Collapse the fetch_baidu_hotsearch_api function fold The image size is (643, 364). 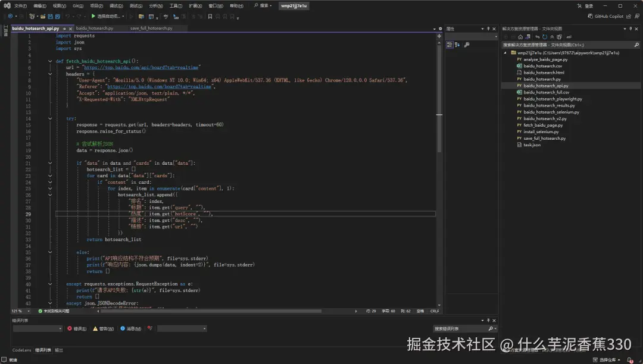pyautogui.click(x=50, y=61)
